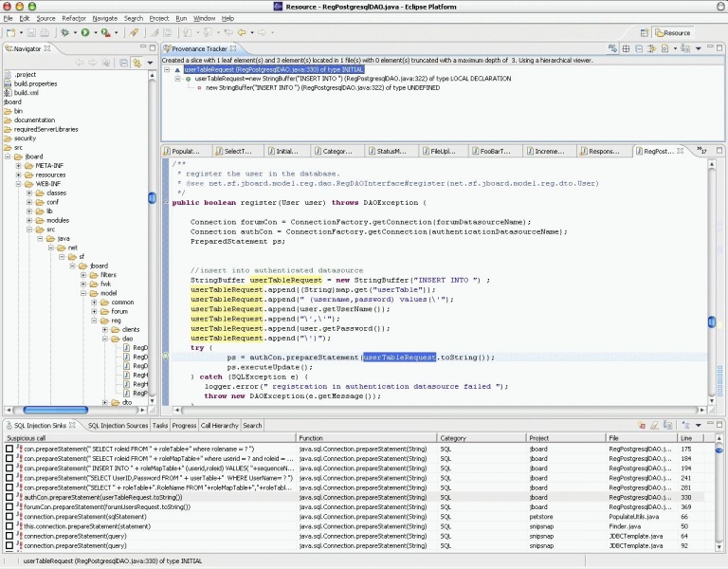The width and height of the screenshot is (728, 569).
Task: Switch to the SQL Injection Sources tab
Action: (x=118, y=426)
